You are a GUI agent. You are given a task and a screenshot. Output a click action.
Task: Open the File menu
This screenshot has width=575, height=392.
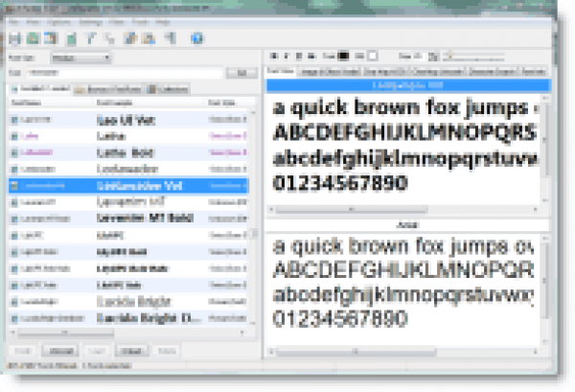click(x=13, y=23)
